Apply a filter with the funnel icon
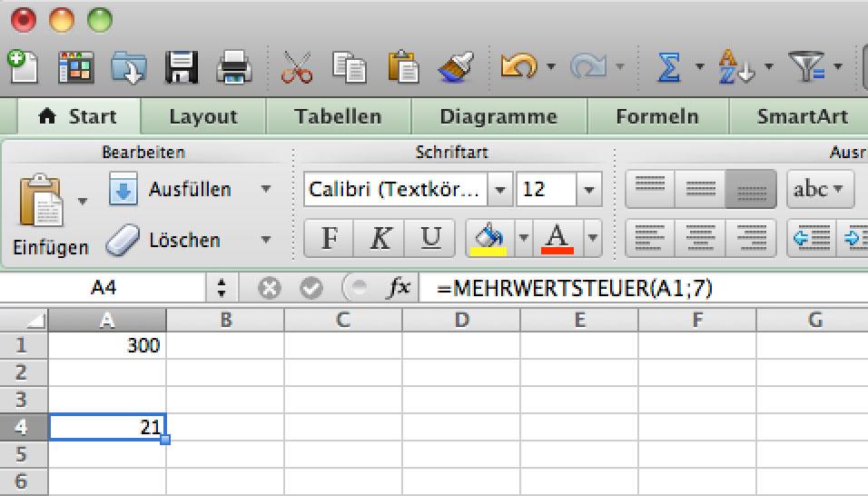 pos(806,66)
